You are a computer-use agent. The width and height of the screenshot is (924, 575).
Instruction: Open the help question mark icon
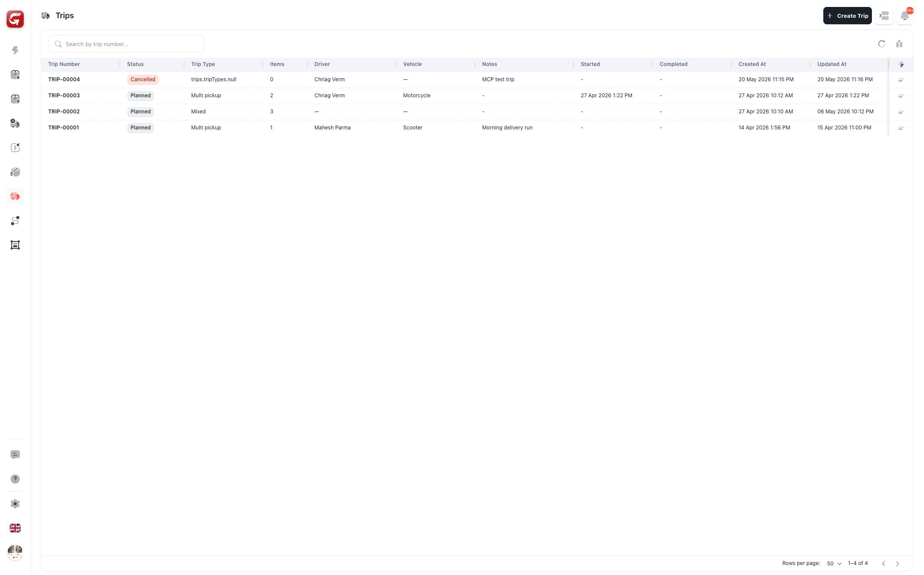[15, 479]
